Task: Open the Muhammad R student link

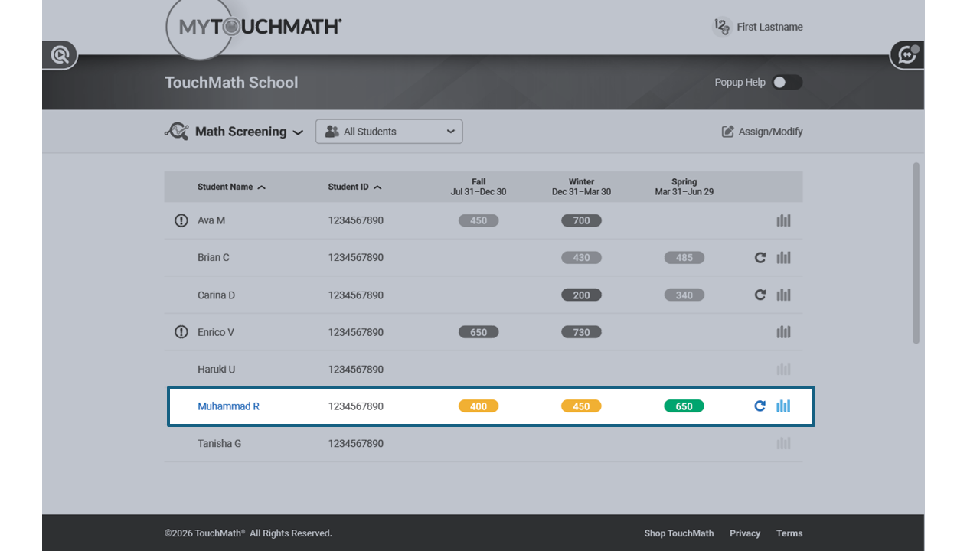Action: [x=228, y=406]
